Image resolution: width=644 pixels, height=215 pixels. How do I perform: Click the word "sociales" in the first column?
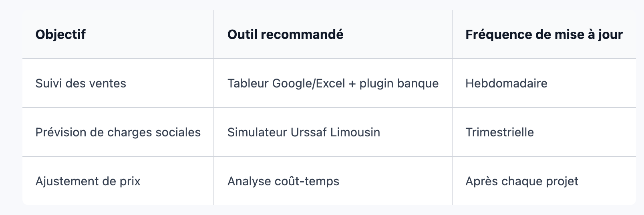pos(178,132)
